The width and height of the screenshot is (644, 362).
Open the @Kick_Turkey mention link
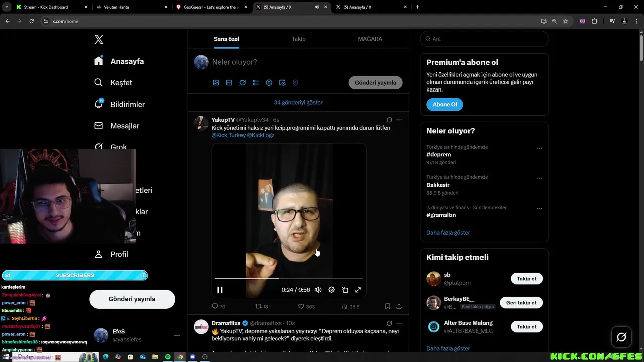point(228,135)
